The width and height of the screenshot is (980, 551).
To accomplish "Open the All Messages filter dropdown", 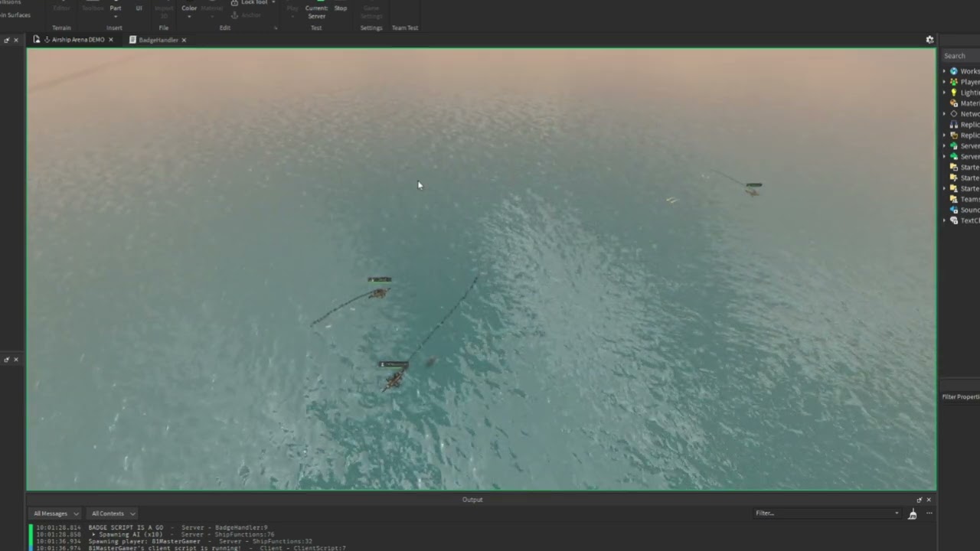I will tap(56, 514).
